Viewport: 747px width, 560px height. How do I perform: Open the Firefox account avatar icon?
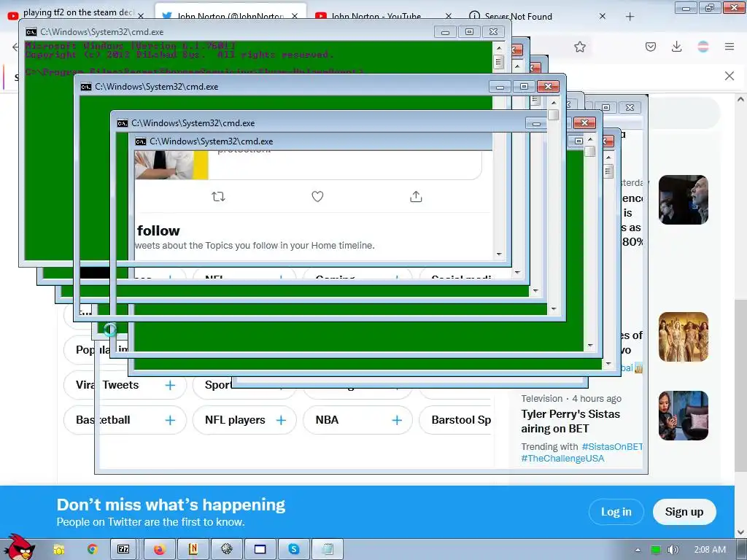tap(703, 47)
